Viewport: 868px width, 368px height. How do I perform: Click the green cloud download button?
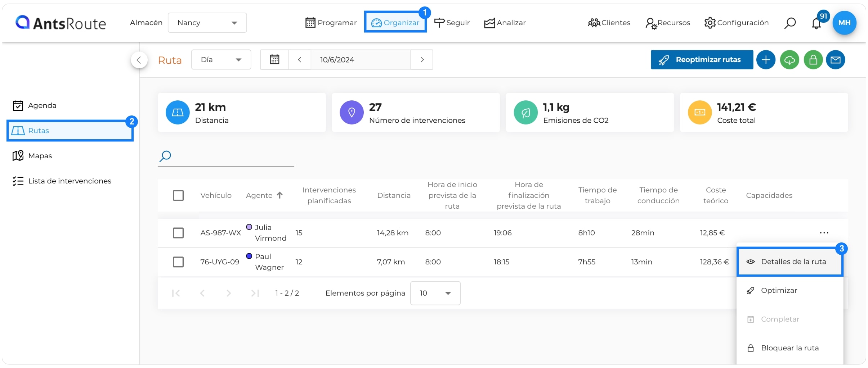[x=789, y=60]
